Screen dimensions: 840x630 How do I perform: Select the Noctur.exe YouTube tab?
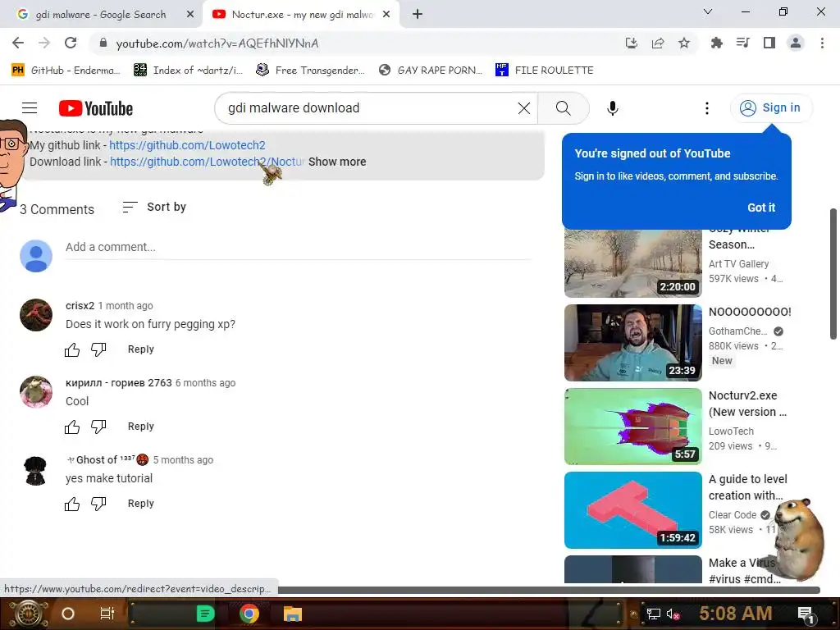[x=302, y=15]
